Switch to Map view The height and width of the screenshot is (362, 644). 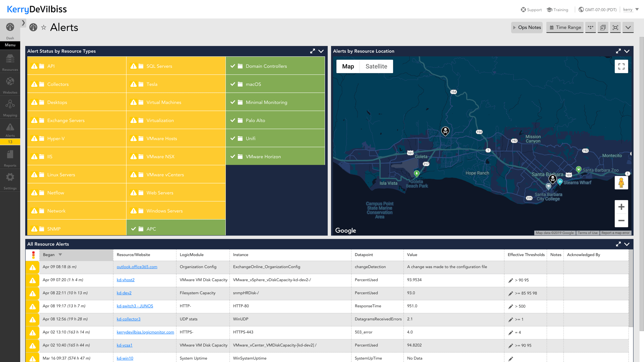[x=348, y=66]
